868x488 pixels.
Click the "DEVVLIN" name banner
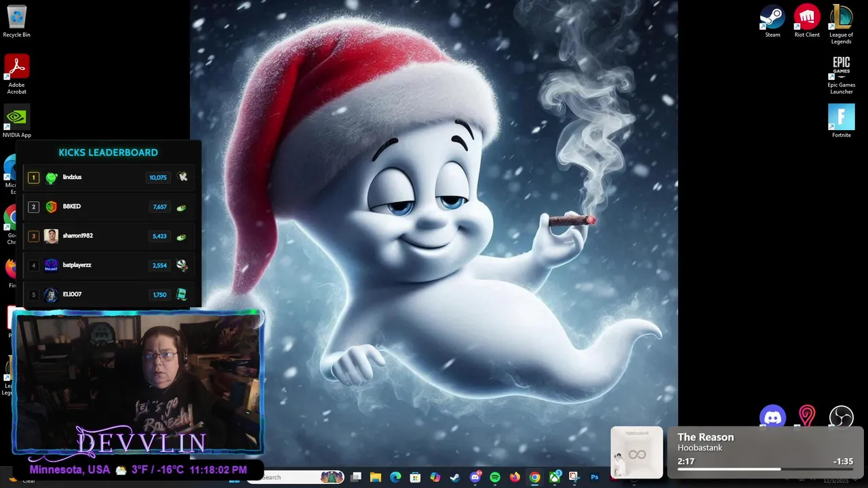pos(140,443)
